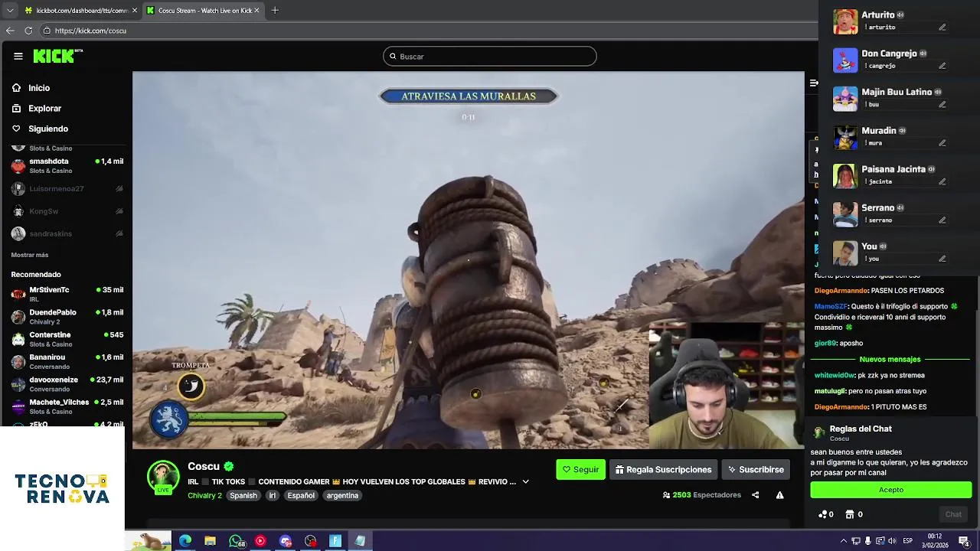Image resolution: width=980 pixels, height=551 pixels.
Task: Switch to the kickbot.com dashboard tab
Action: click(x=80, y=10)
